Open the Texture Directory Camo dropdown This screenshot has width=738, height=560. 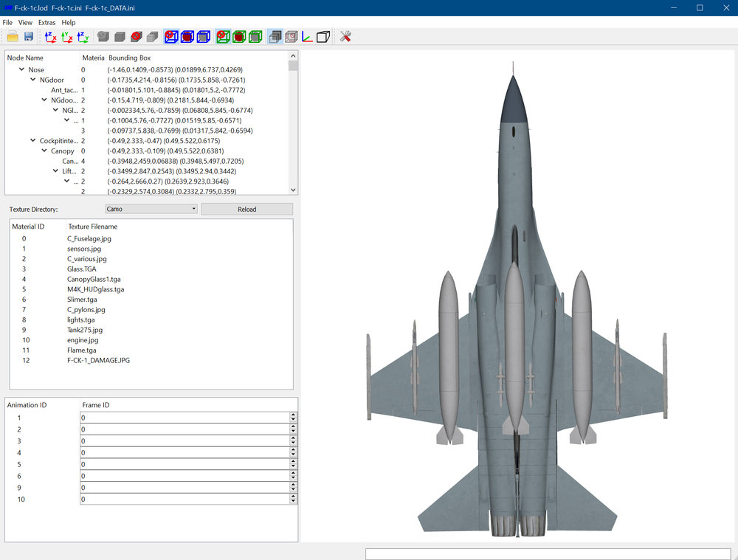[x=151, y=209]
